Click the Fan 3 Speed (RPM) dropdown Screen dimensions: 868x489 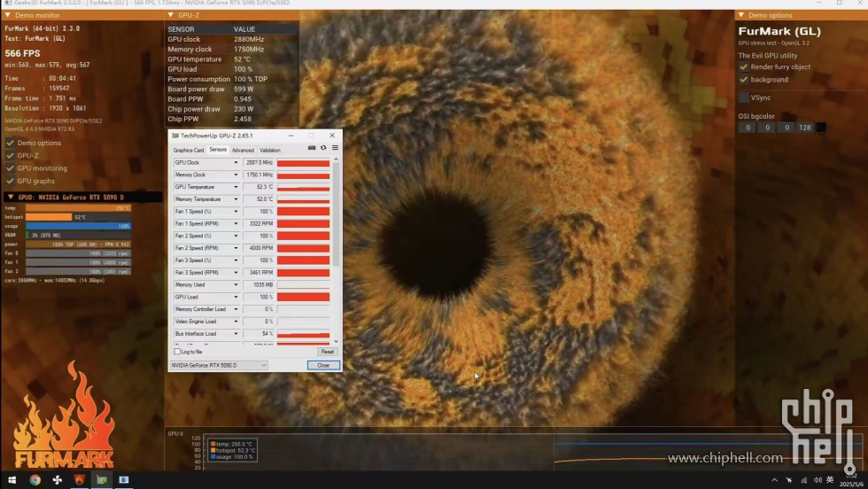pyautogui.click(x=236, y=273)
